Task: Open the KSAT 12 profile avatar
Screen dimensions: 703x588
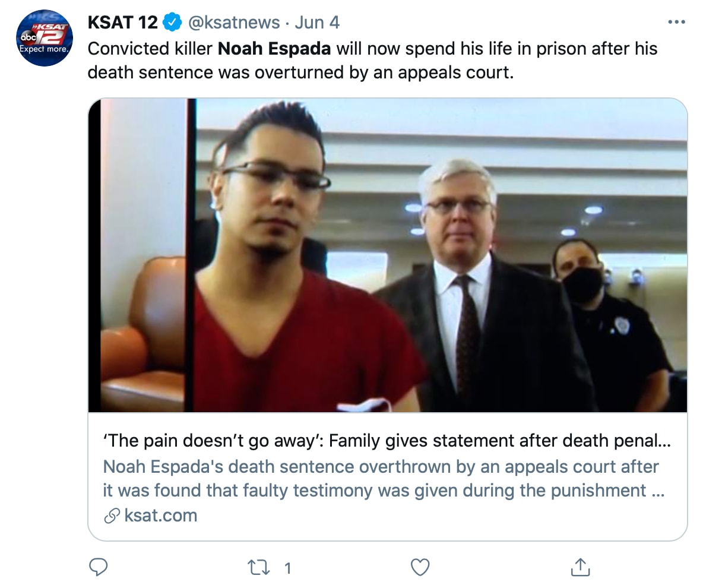Action: click(x=44, y=39)
